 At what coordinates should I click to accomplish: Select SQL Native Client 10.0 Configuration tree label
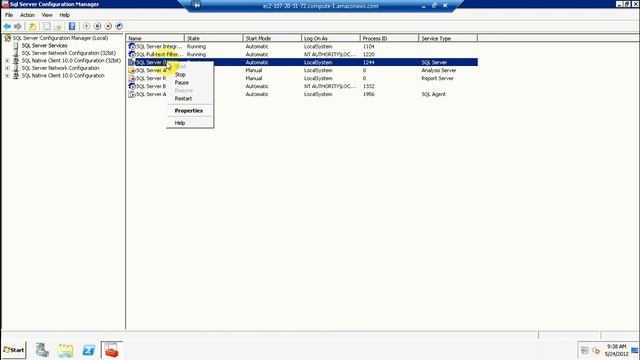coord(63,76)
